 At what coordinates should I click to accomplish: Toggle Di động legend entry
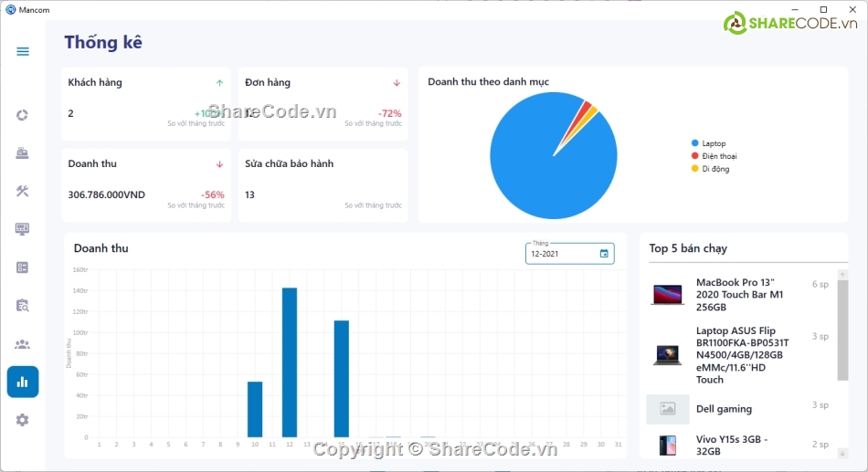715,169
